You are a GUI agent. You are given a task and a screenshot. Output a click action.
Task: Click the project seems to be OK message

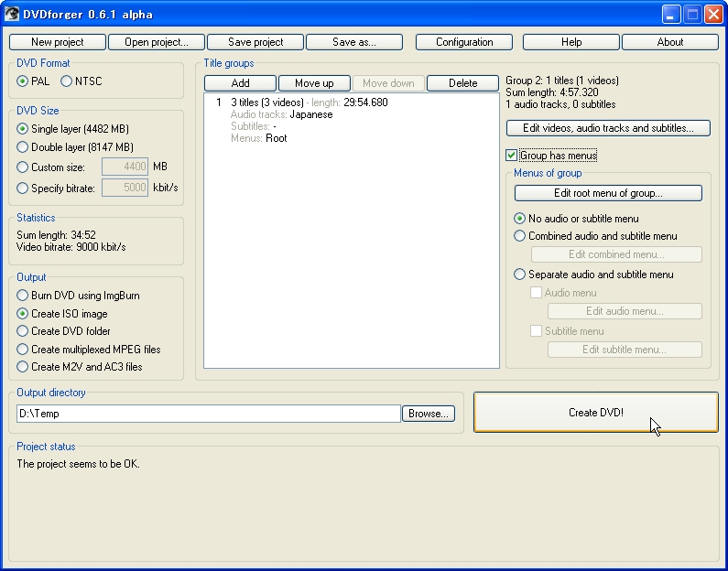[78, 464]
